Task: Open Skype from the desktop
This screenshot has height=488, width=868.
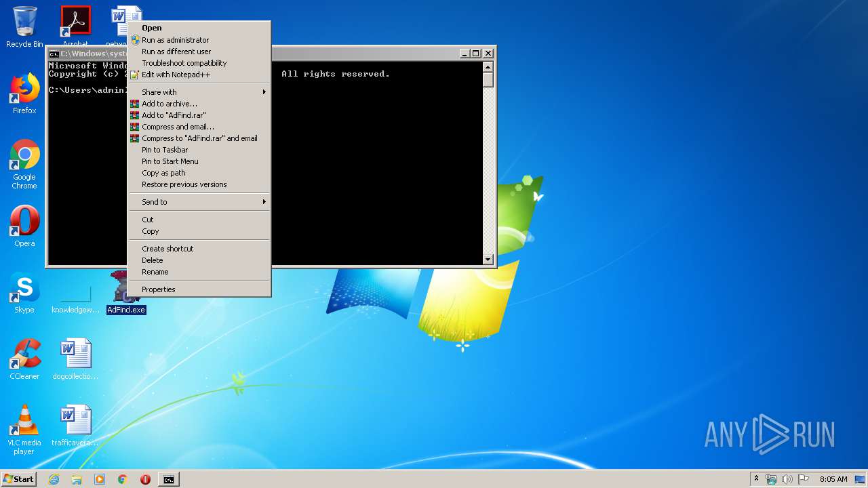Action: pos(24,292)
